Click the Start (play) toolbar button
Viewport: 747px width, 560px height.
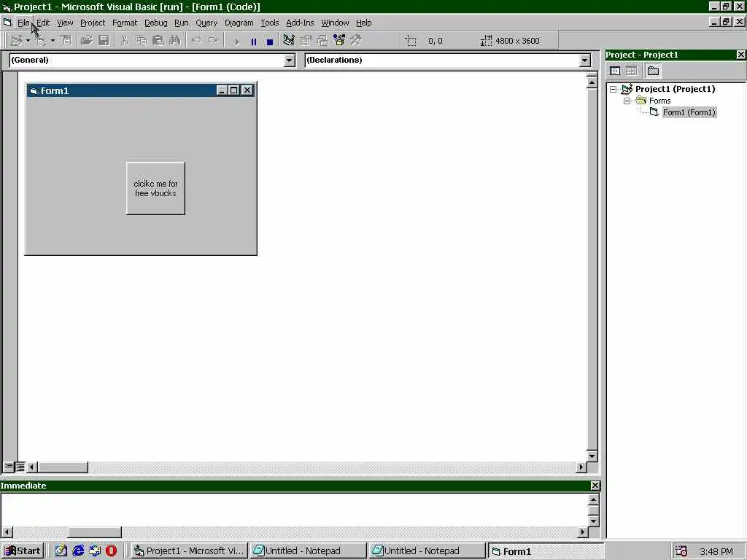[237, 42]
